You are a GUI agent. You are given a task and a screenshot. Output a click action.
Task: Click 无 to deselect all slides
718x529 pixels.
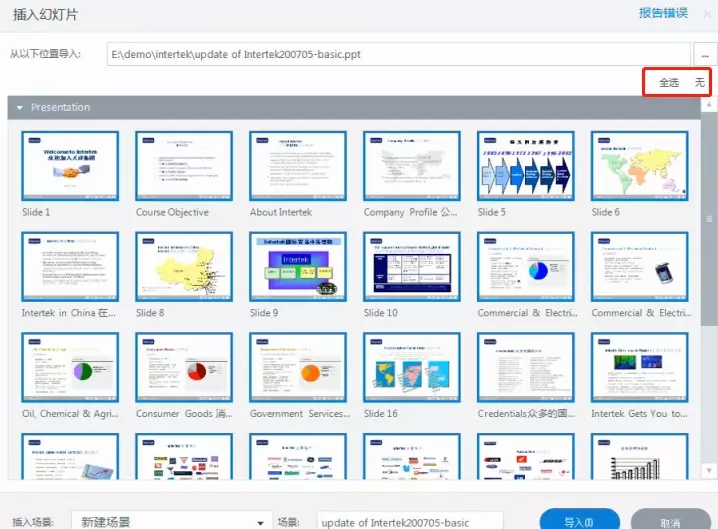[x=699, y=82]
